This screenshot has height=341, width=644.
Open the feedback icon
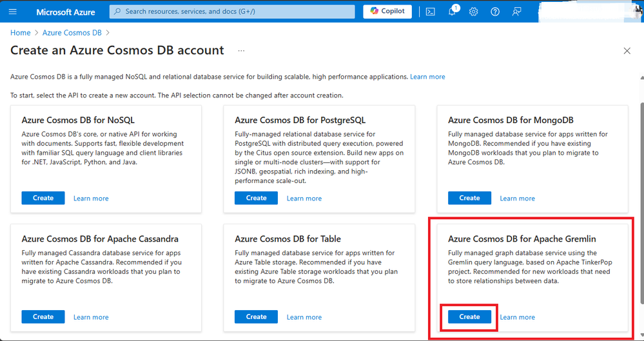point(516,12)
